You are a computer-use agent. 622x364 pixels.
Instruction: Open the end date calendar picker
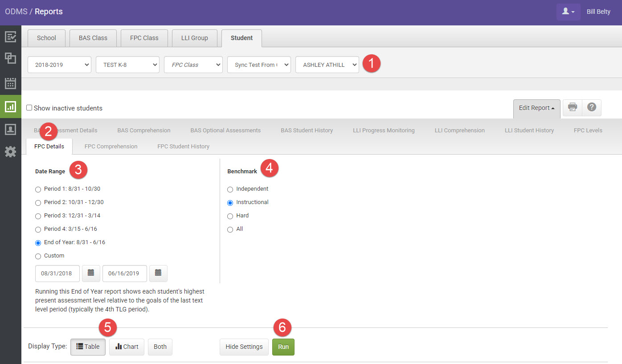pos(158,274)
